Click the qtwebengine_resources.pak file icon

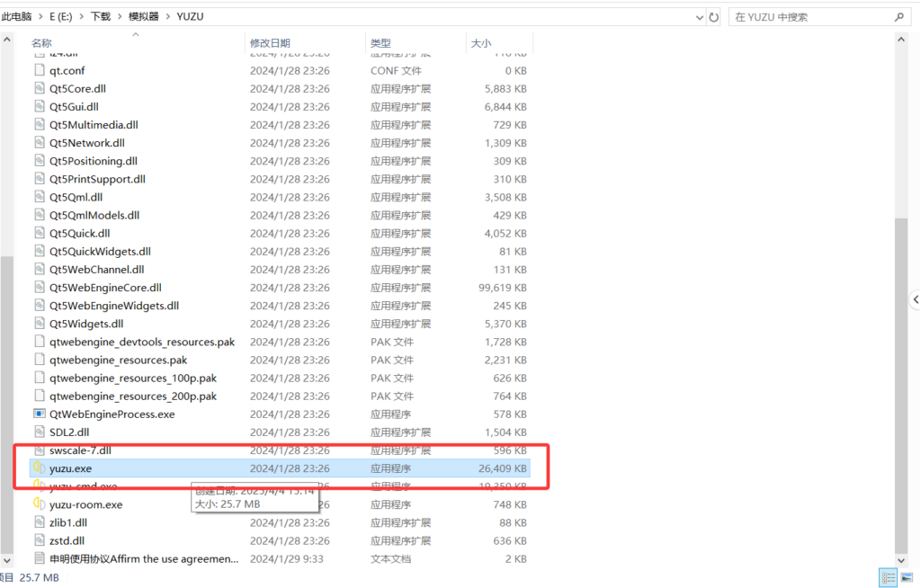(x=40, y=360)
